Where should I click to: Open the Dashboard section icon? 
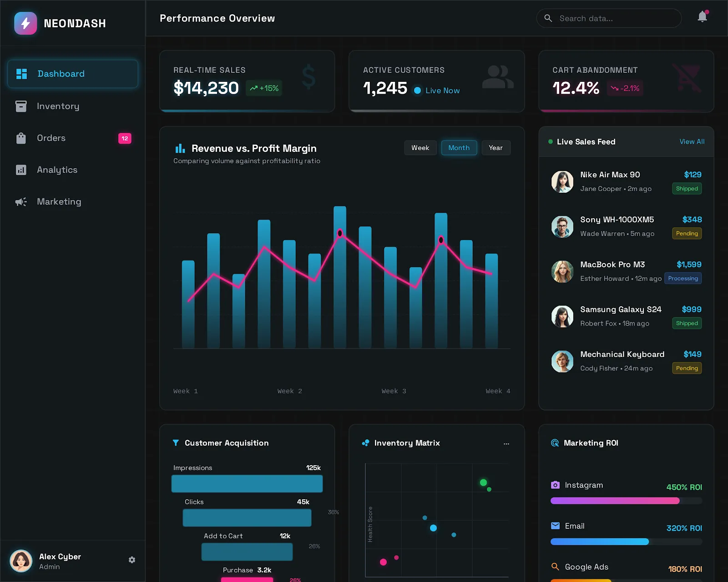pos(21,74)
